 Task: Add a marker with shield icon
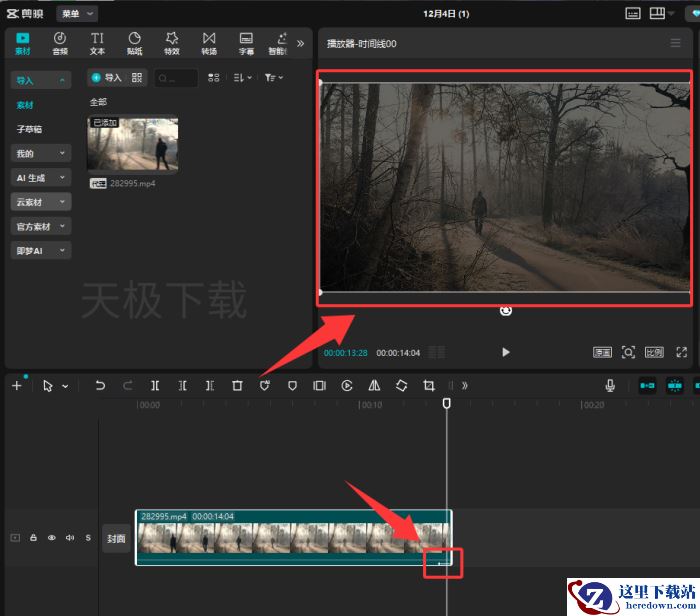(x=292, y=385)
